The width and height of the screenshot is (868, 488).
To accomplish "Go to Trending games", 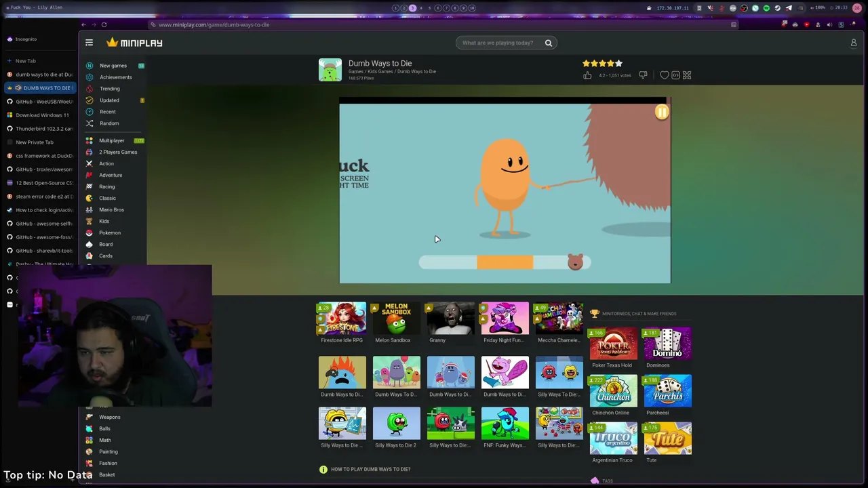I will 110,89.
